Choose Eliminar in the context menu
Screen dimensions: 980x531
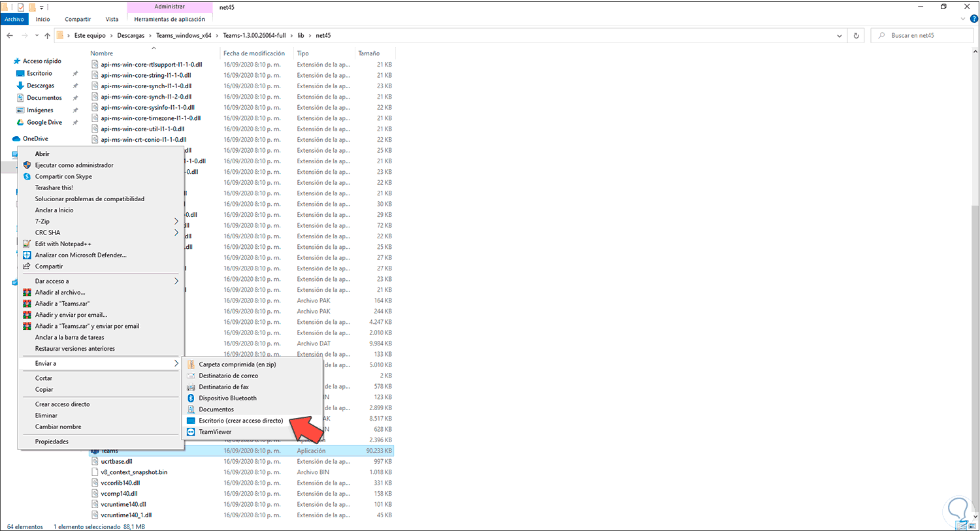coord(46,416)
